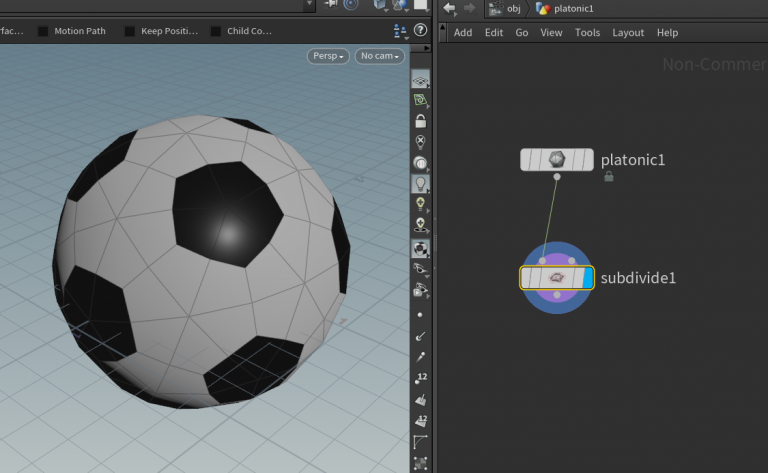Image resolution: width=768 pixels, height=473 pixels.
Task: Enable the Keep Positi… checkbox
Action: tap(130, 31)
